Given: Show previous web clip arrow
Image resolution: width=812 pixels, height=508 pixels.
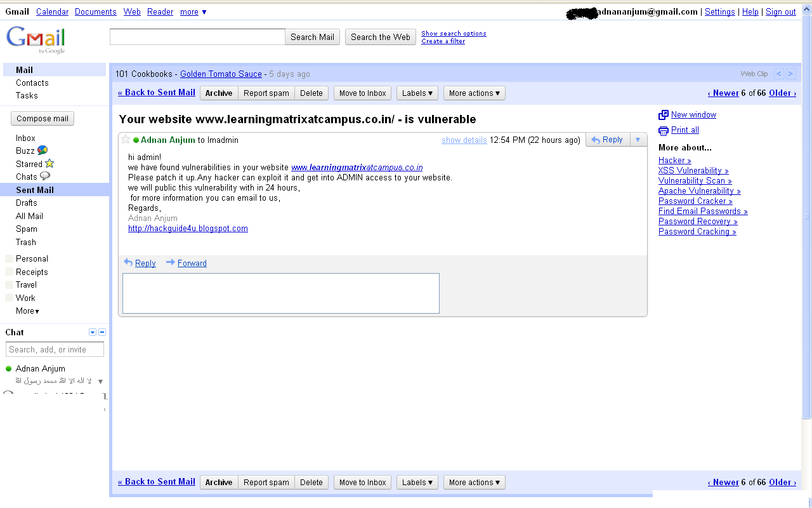Looking at the screenshot, I should (779, 74).
